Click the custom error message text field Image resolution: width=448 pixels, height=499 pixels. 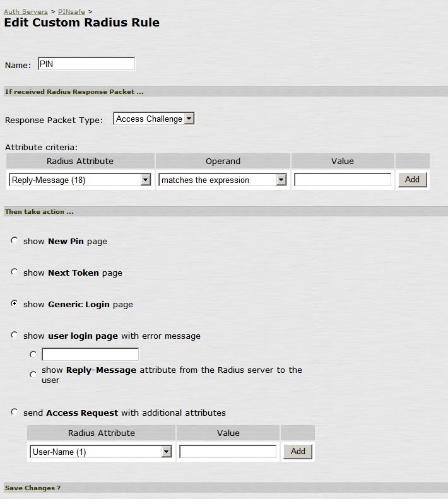pyautogui.click(x=90, y=354)
